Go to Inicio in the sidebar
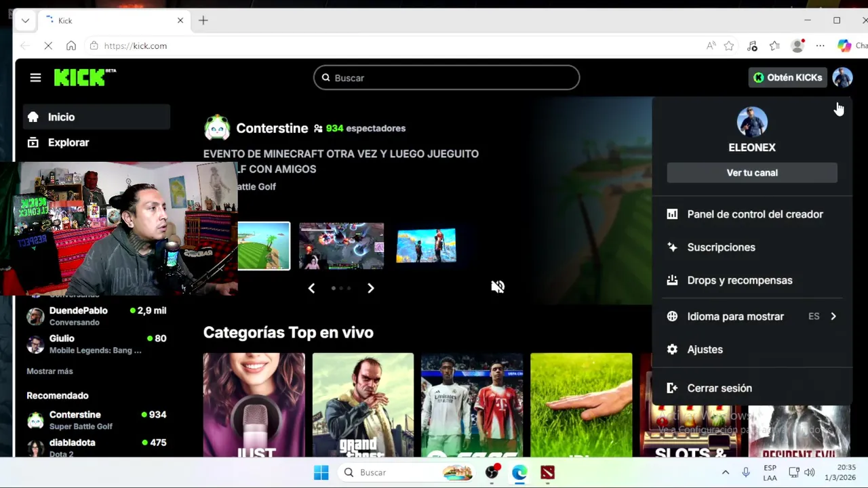Image resolution: width=868 pixels, height=488 pixels. tap(96, 117)
